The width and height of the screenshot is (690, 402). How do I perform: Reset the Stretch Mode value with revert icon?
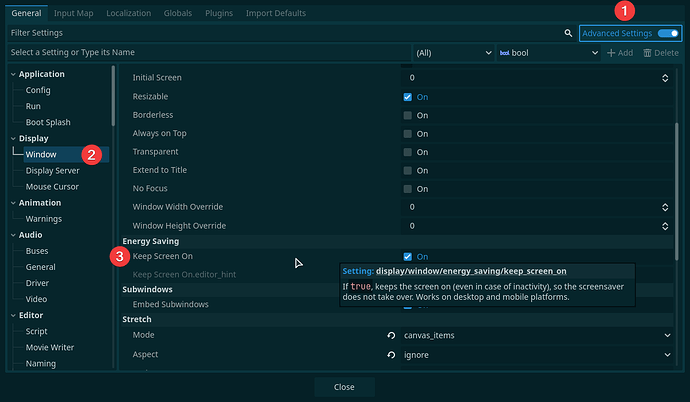pos(391,335)
